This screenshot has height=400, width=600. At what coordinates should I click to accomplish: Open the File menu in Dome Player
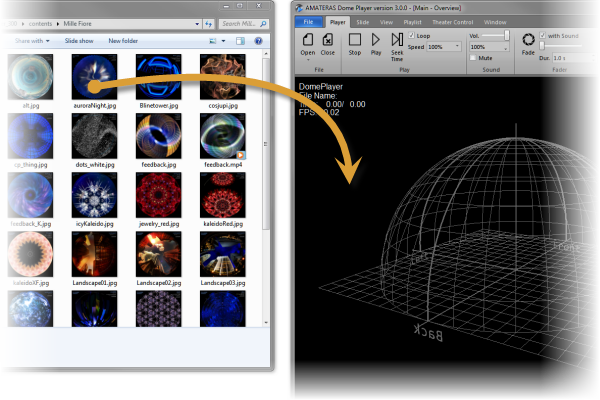click(308, 22)
